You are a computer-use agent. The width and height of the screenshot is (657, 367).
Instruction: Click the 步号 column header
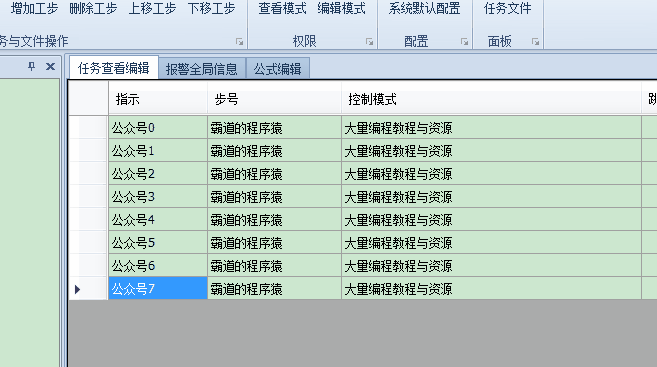click(x=274, y=99)
